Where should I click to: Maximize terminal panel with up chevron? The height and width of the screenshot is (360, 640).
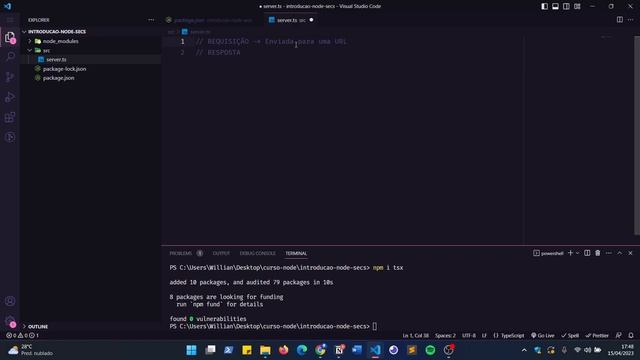[x=619, y=253]
